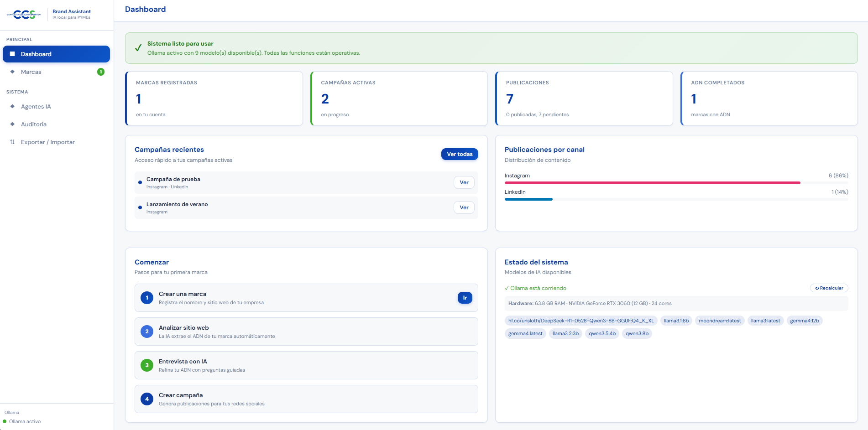
Task: Open the ADN Completados card
Action: pyautogui.click(x=769, y=98)
